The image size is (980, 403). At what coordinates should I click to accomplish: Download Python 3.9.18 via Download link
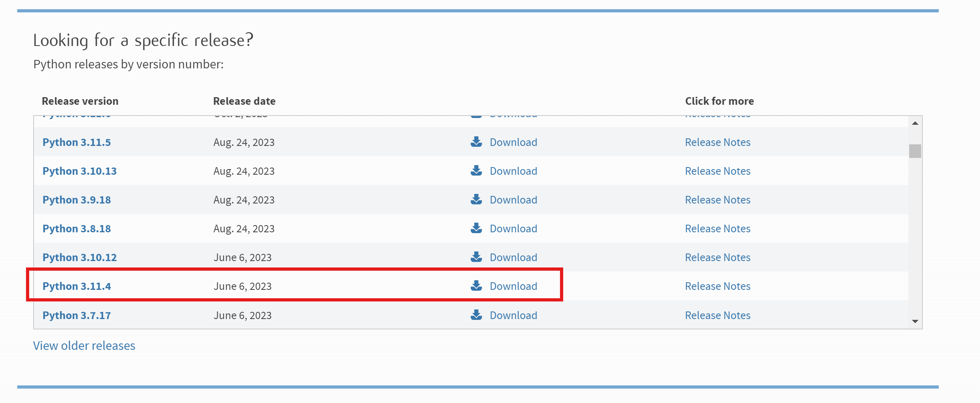point(514,200)
